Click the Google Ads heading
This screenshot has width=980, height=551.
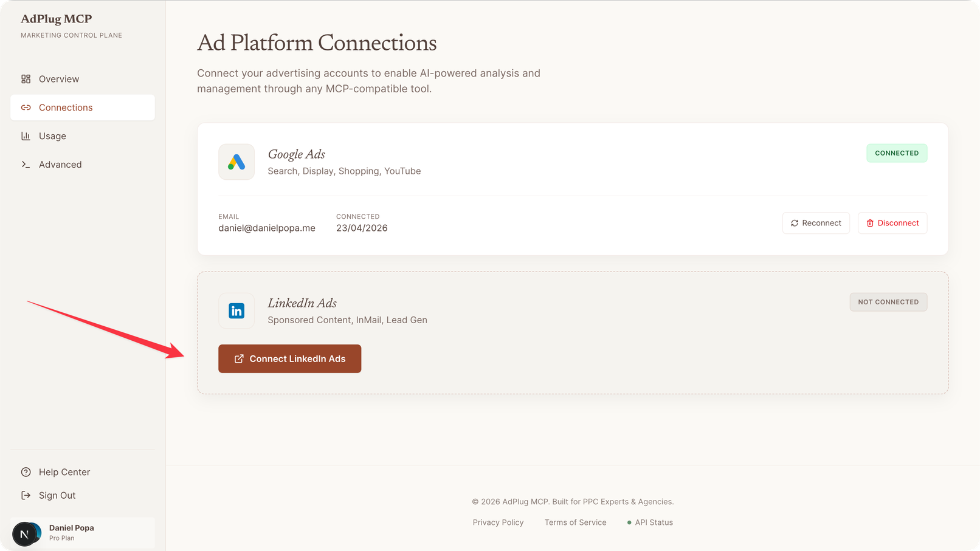(x=297, y=154)
